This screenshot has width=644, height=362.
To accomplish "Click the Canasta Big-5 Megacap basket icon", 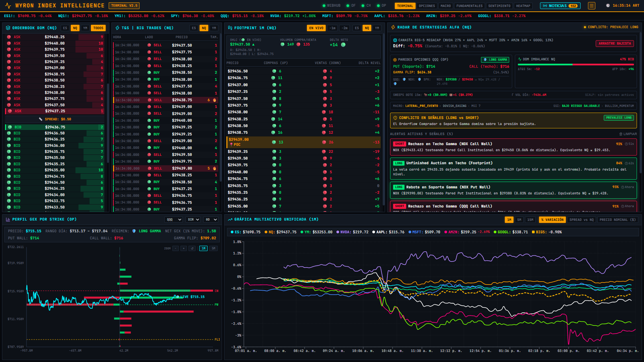I will point(395,40).
